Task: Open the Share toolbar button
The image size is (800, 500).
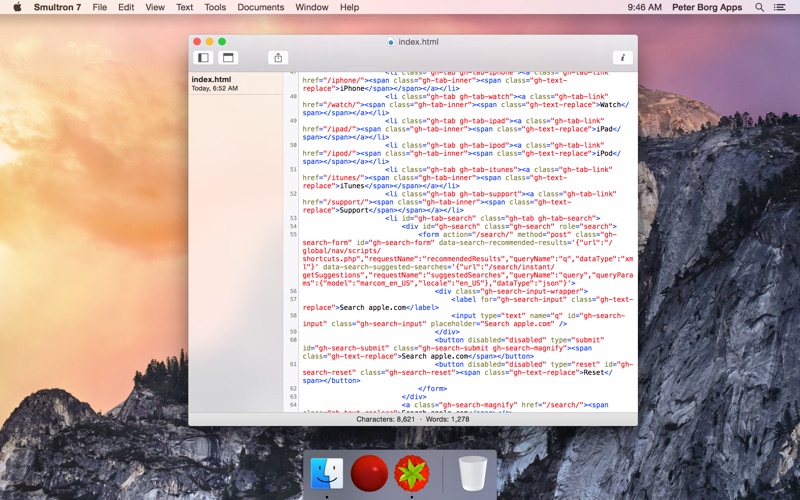Action: point(278,58)
